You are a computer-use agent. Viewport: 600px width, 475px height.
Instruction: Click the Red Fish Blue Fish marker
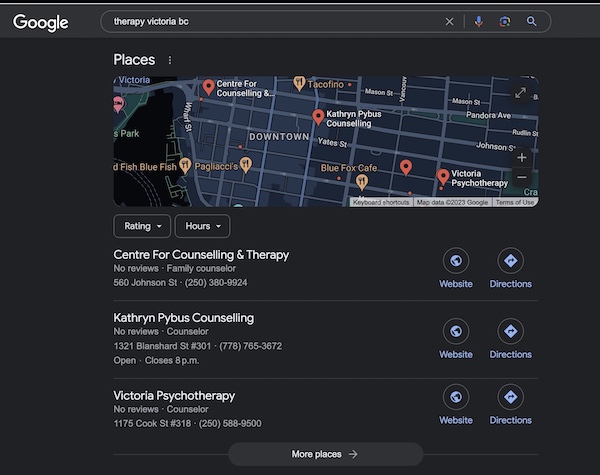pos(185,166)
